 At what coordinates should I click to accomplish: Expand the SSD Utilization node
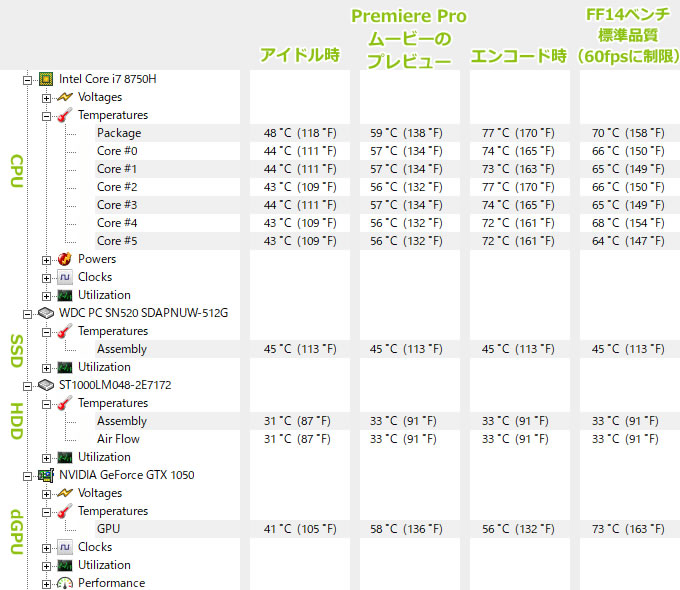46,368
